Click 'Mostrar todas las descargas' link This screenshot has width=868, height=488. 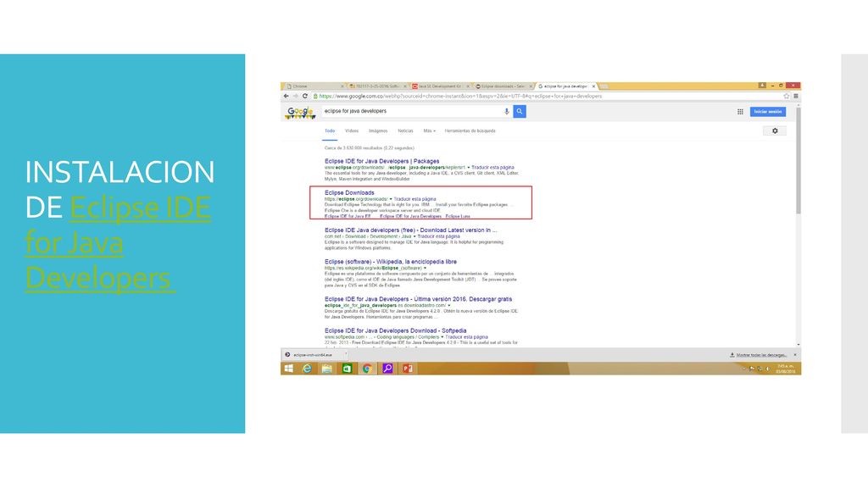pyautogui.click(x=761, y=355)
